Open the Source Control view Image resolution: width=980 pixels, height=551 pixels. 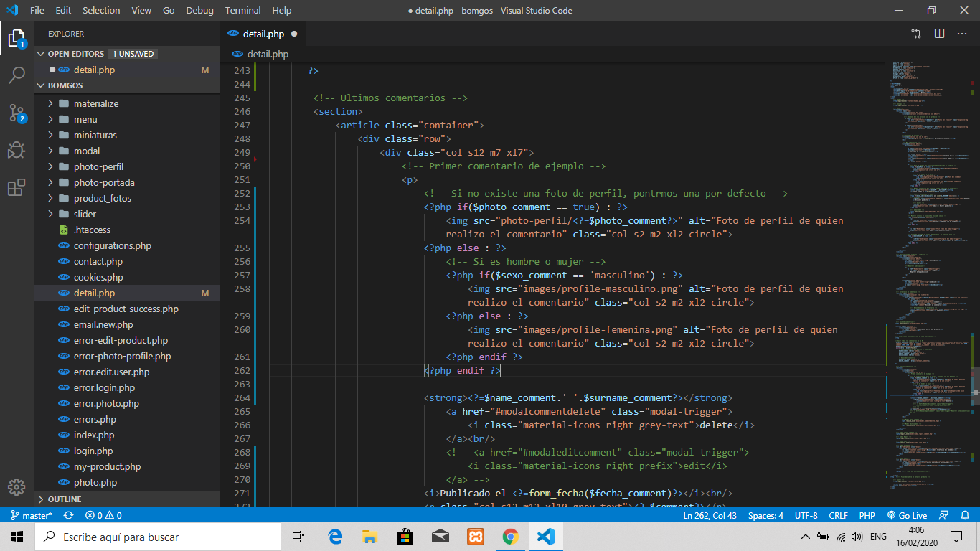click(x=17, y=113)
